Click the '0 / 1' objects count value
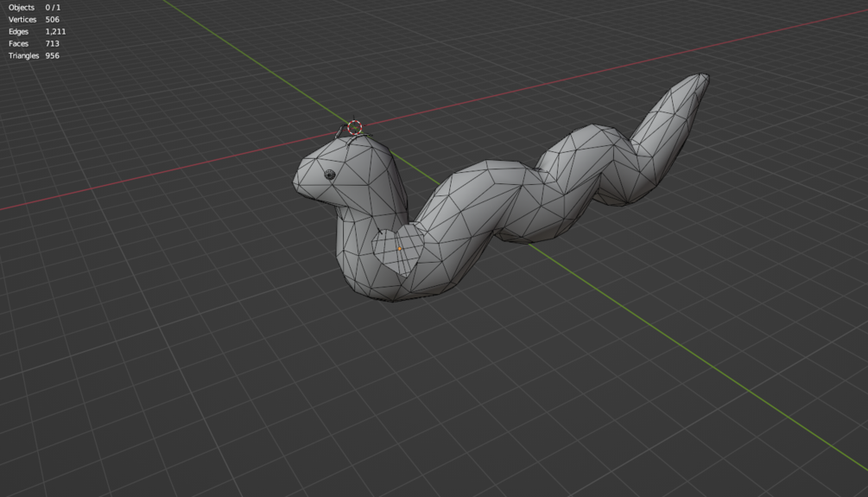 tap(54, 7)
